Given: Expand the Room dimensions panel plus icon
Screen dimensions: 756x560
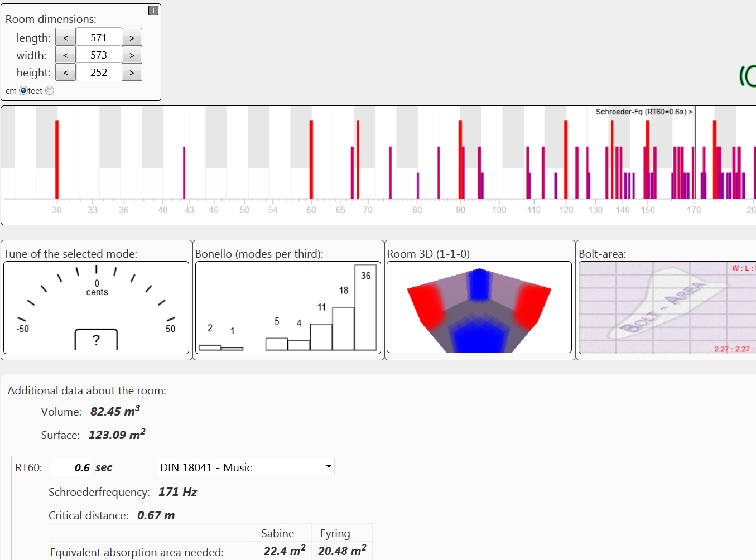Looking at the screenshot, I should [x=153, y=11].
